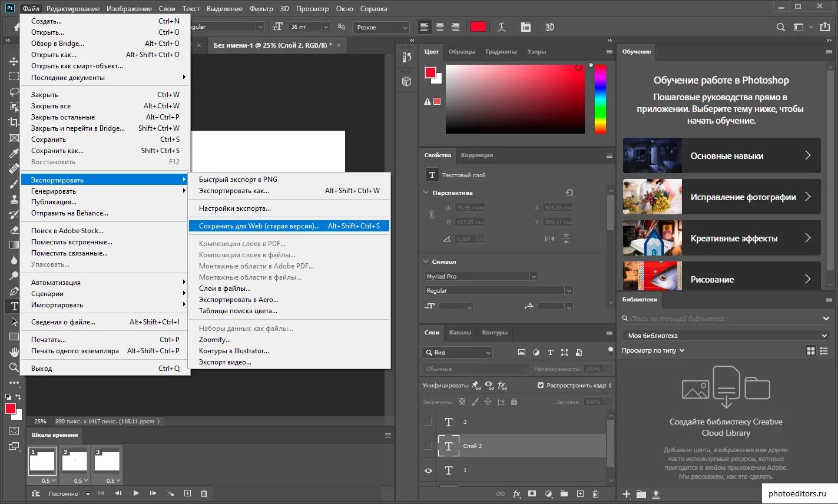Click the rainbow hue slider
The height and width of the screenshot is (504, 838).
(600, 99)
